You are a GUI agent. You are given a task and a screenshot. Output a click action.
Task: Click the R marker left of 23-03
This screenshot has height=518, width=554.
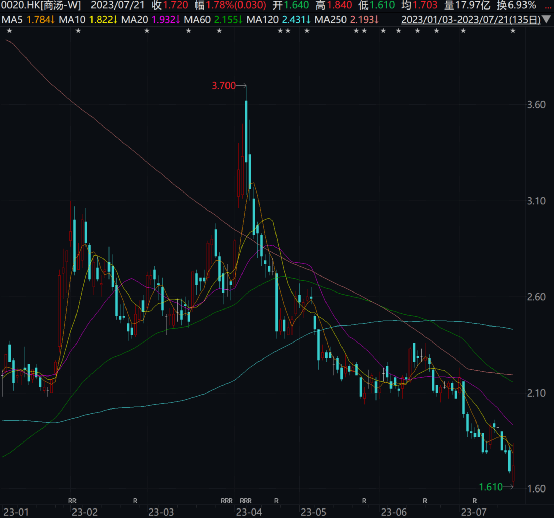click(x=135, y=501)
